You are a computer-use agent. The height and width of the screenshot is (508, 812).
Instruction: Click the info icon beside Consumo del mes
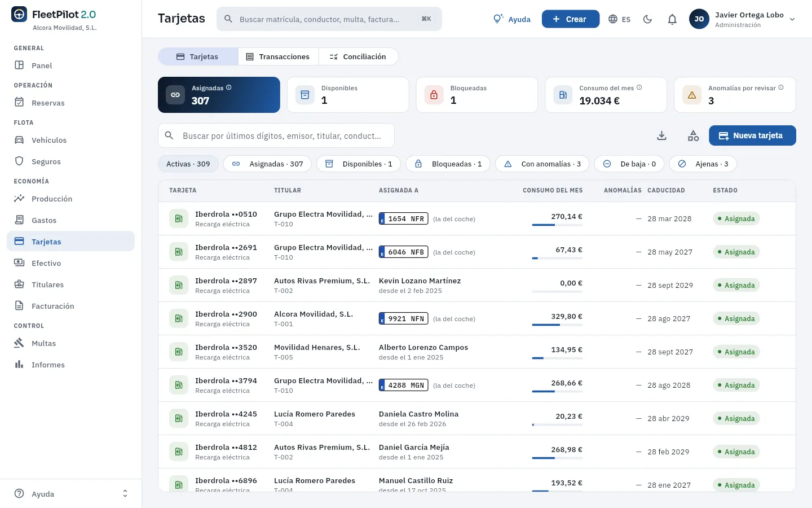pyautogui.click(x=639, y=87)
